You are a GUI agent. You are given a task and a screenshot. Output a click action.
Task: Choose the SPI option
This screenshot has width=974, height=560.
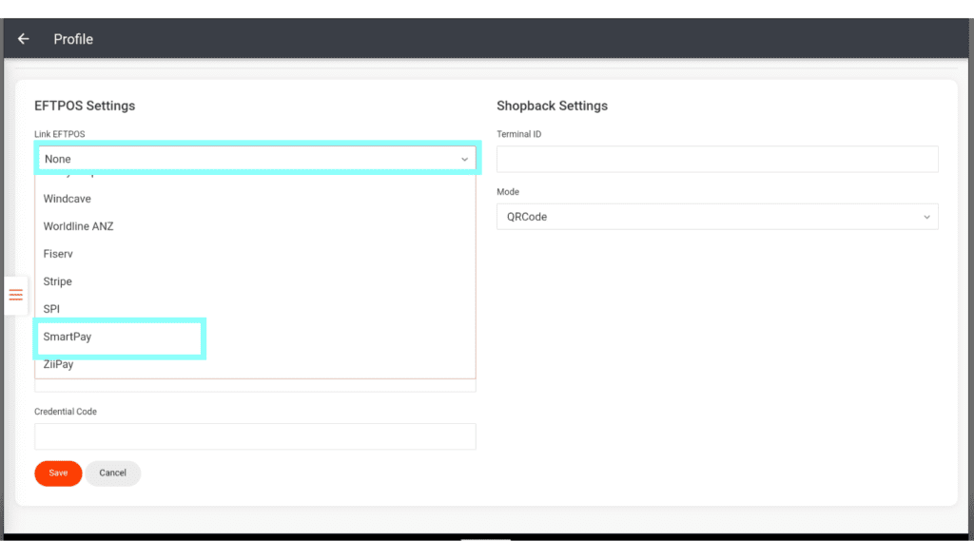coord(51,309)
